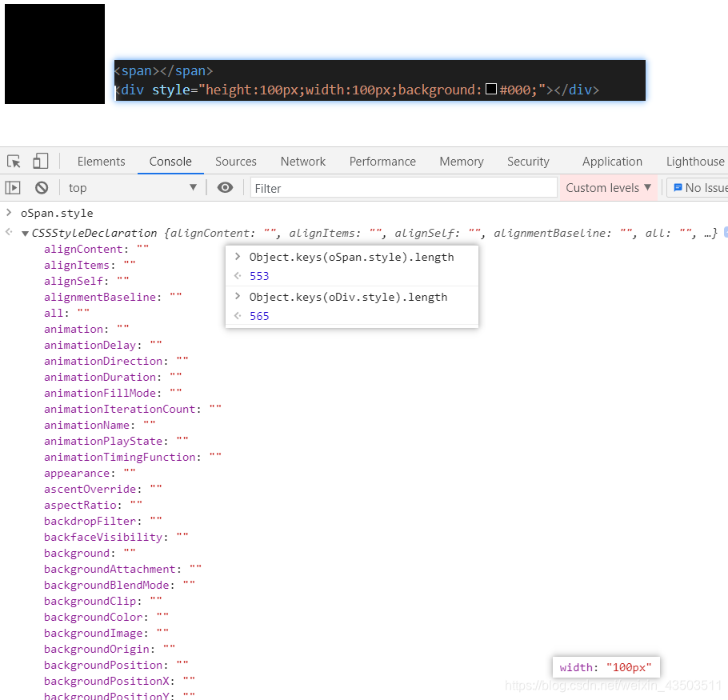Select the animationDirection property row
This screenshot has width=728, height=700.
click(116, 361)
